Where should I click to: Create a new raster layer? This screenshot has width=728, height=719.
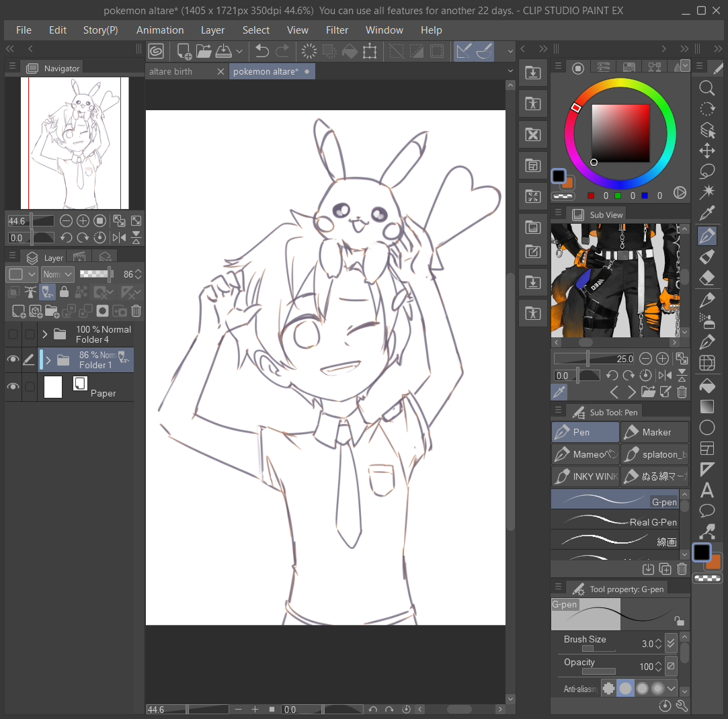click(19, 310)
